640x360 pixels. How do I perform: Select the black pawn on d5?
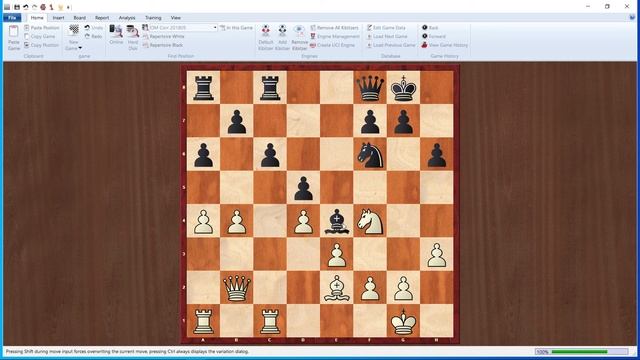coord(303,188)
